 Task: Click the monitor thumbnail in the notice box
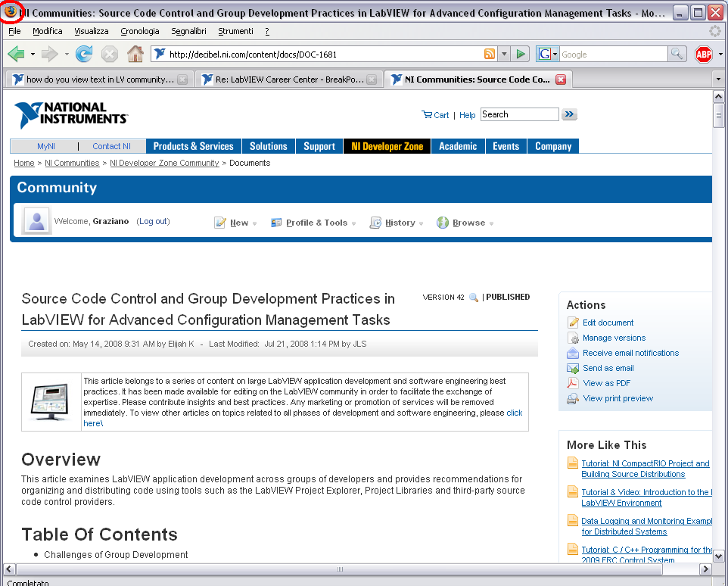[x=50, y=401]
